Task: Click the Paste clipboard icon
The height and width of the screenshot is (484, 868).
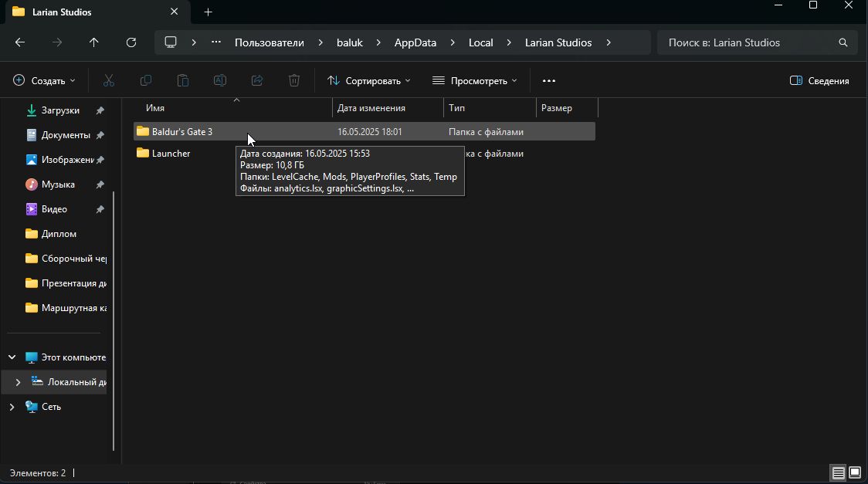Action: tap(183, 81)
